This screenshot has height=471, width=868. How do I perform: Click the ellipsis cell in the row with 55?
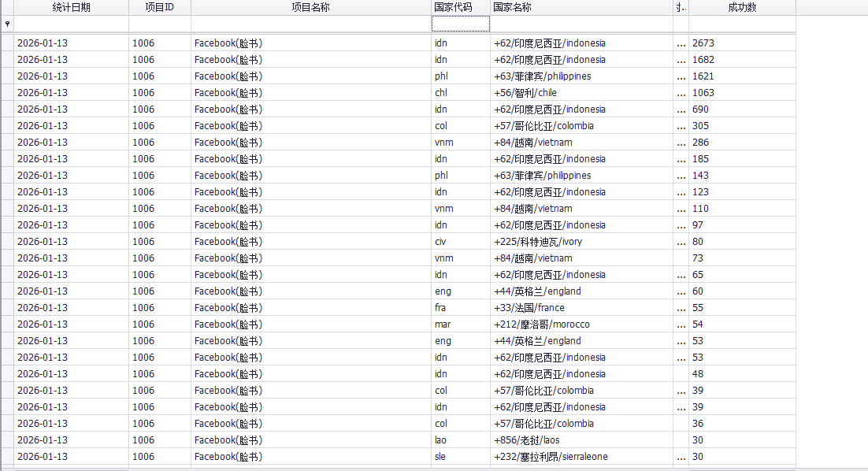681,308
